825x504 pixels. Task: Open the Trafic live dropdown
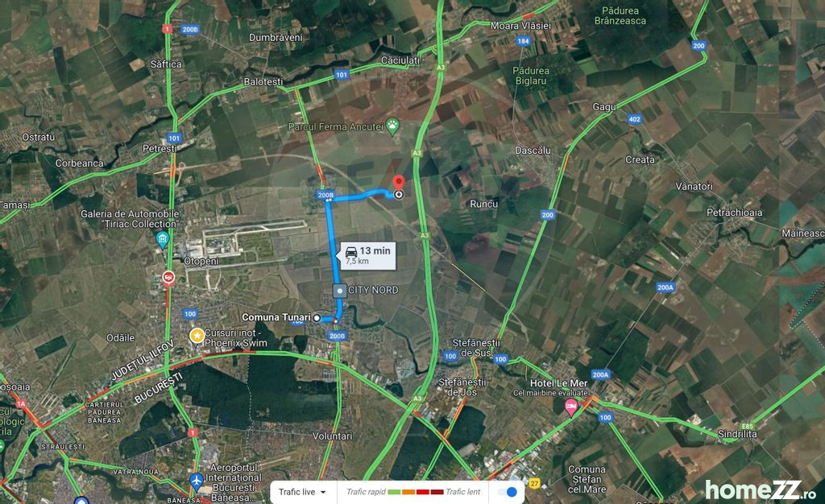coord(302,492)
